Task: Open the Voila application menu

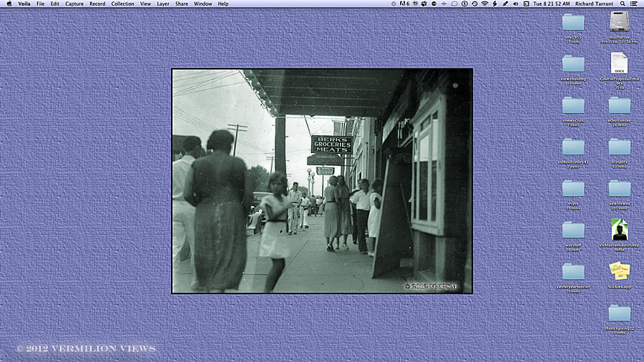Action: click(x=24, y=4)
